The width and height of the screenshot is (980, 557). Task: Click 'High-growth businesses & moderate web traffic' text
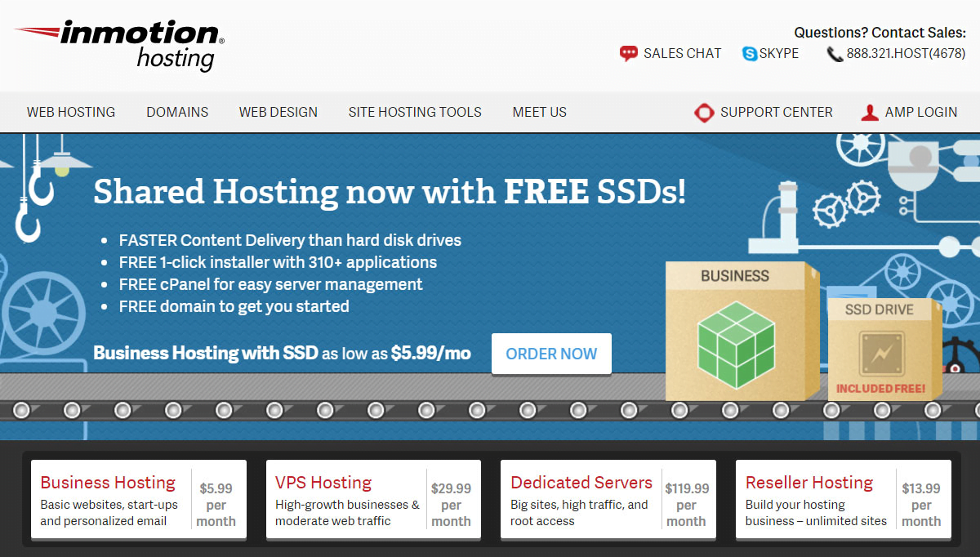click(x=347, y=513)
